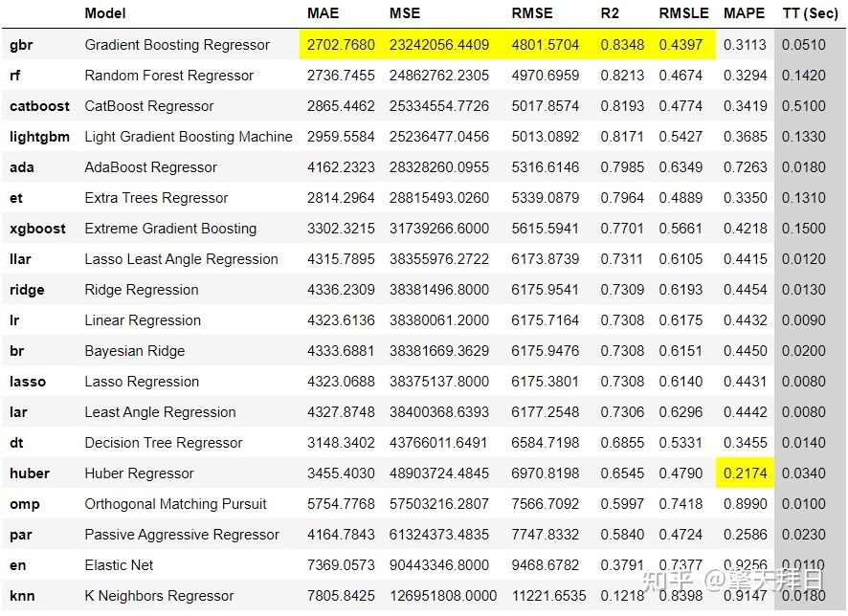Select the RMSE column header

pos(532,13)
